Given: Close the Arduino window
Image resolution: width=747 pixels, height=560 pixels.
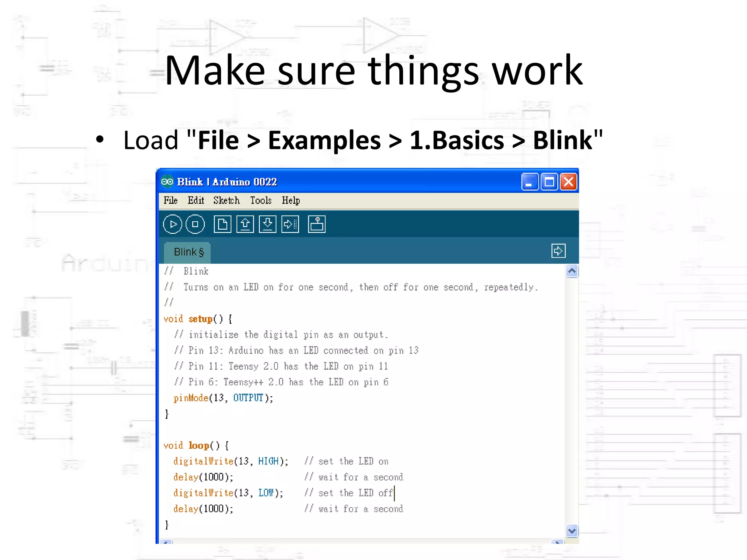Looking at the screenshot, I should pyautogui.click(x=569, y=182).
